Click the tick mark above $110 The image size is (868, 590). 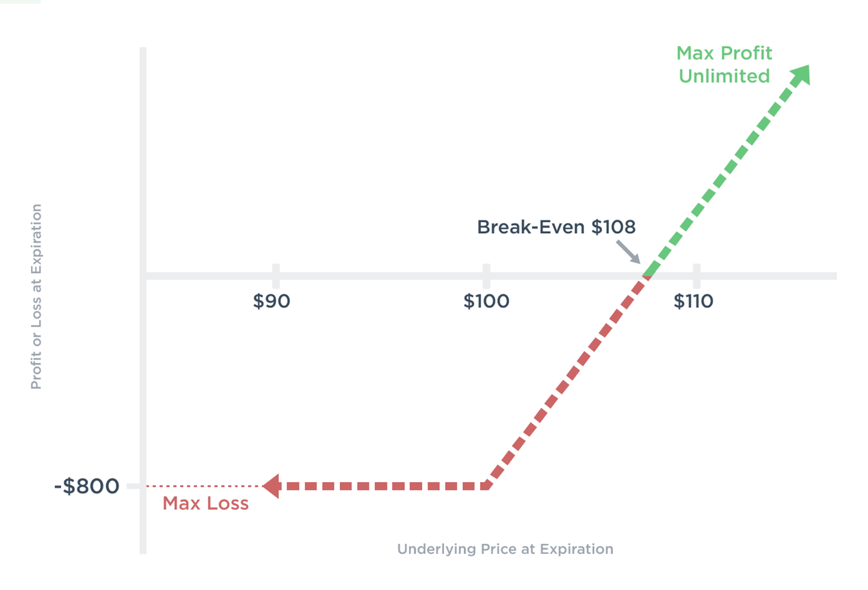pyautogui.click(x=697, y=274)
